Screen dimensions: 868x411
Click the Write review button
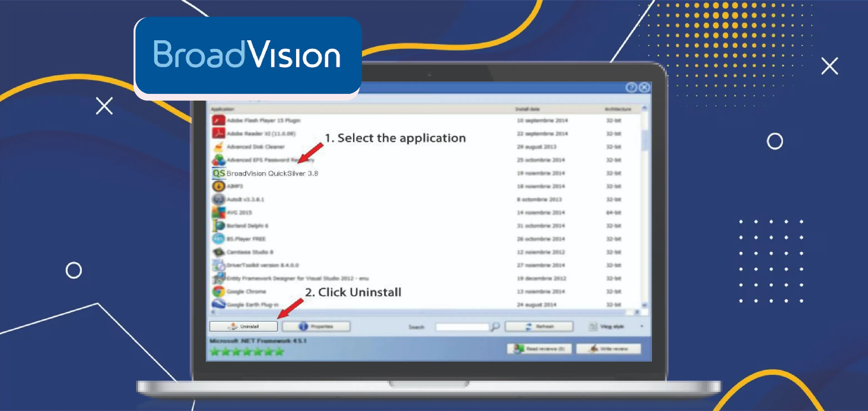(x=609, y=349)
